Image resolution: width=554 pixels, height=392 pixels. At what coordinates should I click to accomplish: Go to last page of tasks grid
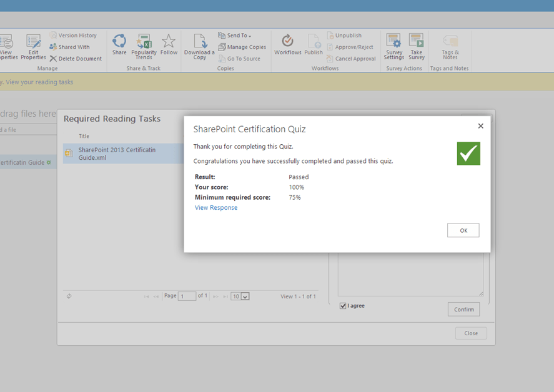coord(225,296)
